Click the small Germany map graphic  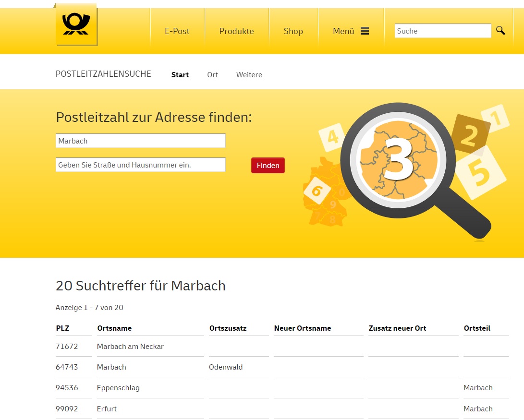(x=323, y=194)
